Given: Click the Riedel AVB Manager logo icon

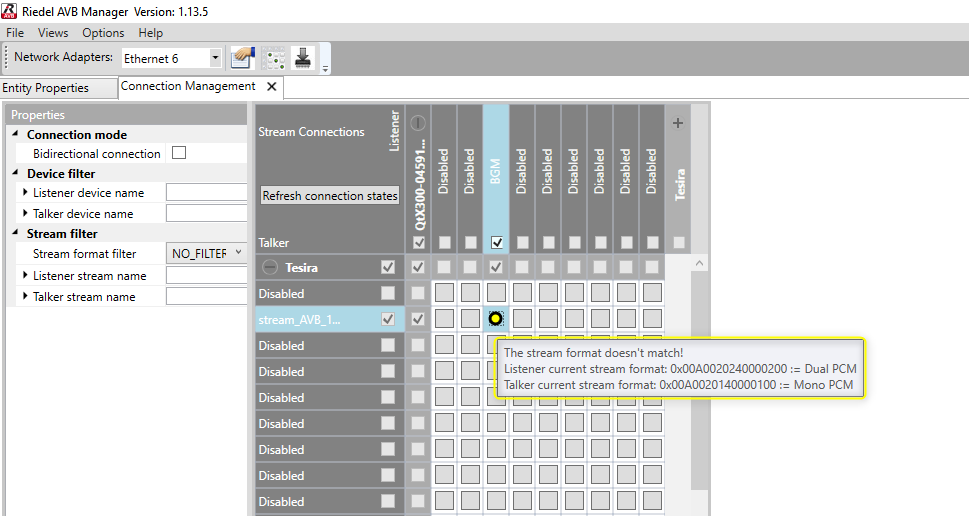Looking at the screenshot, I should (x=9, y=11).
